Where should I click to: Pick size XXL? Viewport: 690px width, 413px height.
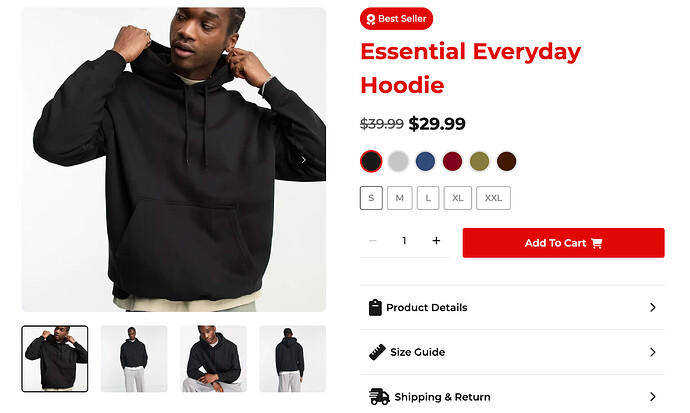click(493, 198)
